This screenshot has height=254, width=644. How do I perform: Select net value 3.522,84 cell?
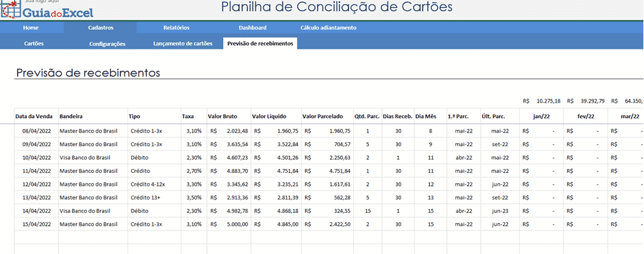(x=276, y=144)
